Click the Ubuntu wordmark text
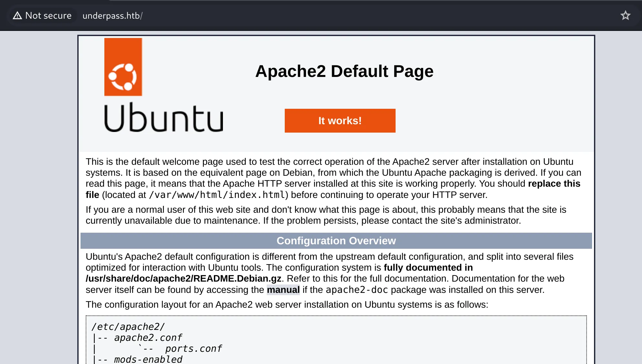This screenshot has height=364, width=642. [164, 117]
